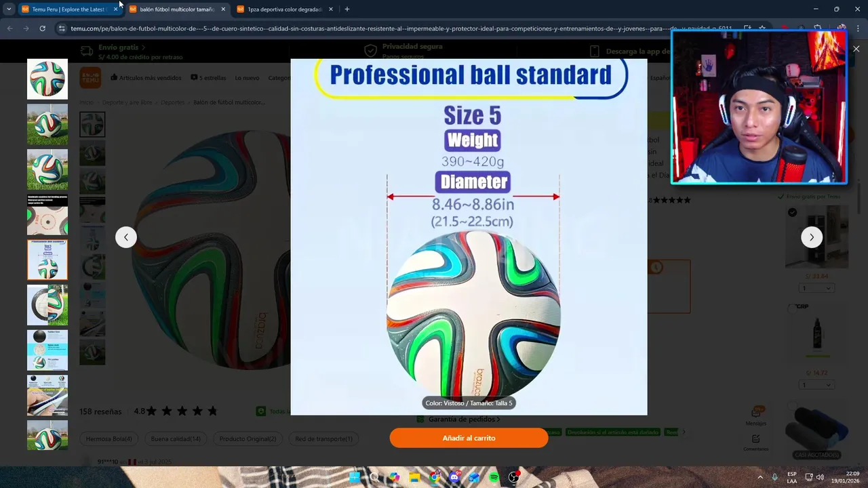
Task: Click the '158 reseñas' text
Action: [100, 411]
